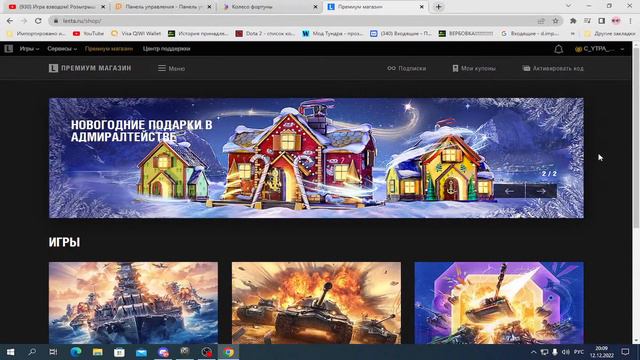Open Task View on taskbar
640x360 pixels.
53,352
